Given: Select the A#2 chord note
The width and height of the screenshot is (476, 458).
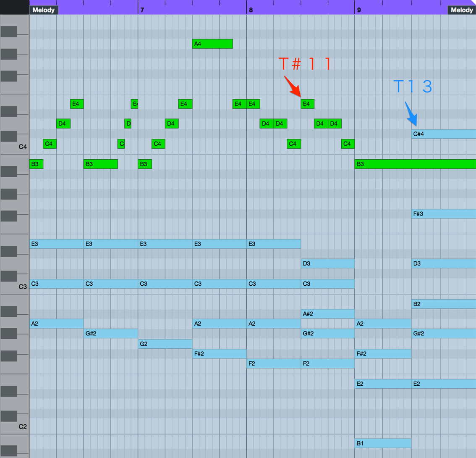Looking at the screenshot, I should [327, 313].
